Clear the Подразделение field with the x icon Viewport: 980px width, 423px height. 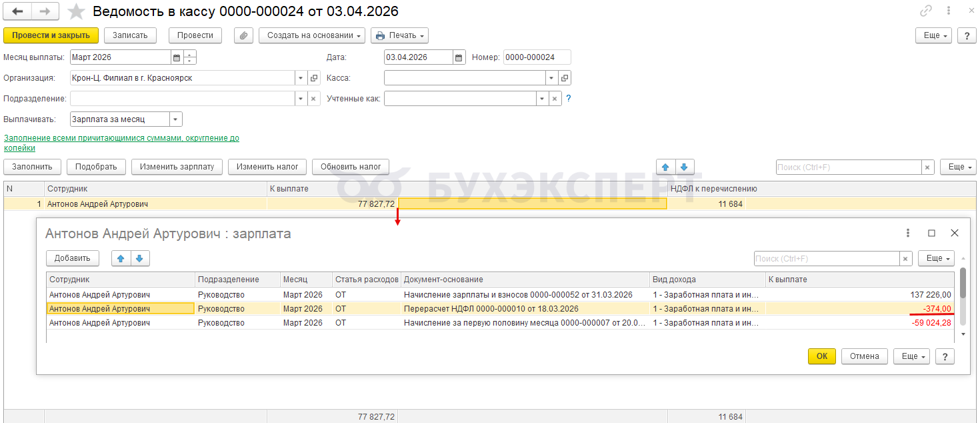pyautogui.click(x=314, y=99)
